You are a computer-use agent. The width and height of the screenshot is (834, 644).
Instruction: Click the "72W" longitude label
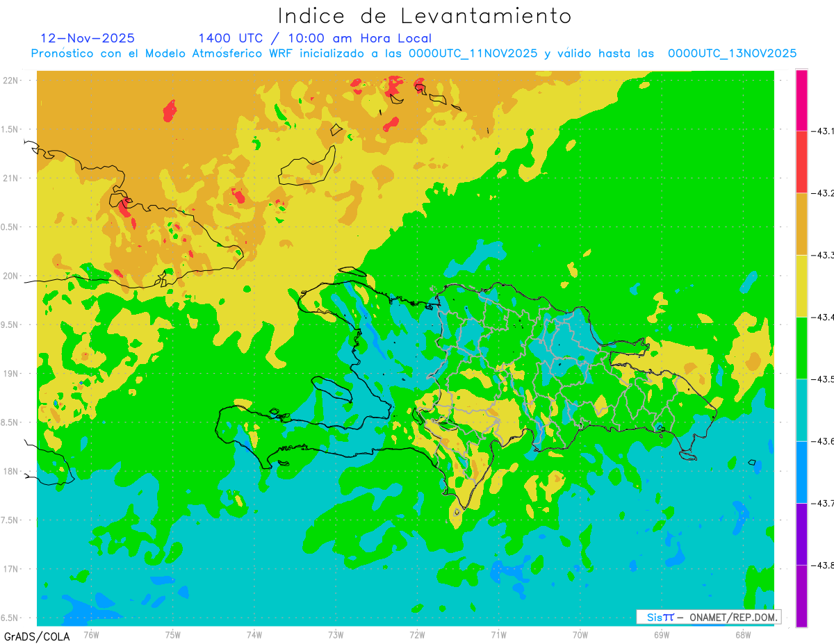tap(417, 634)
